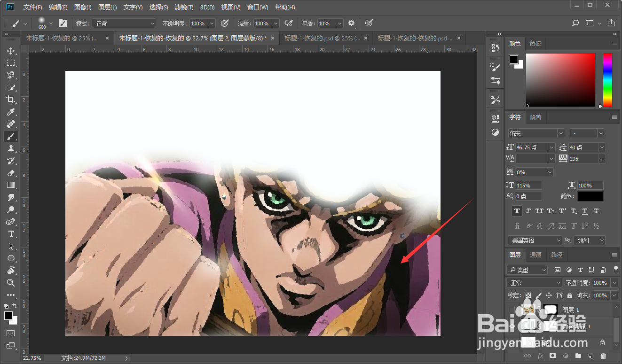Select the Lasso tool

pyautogui.click(x=10, y=75)
